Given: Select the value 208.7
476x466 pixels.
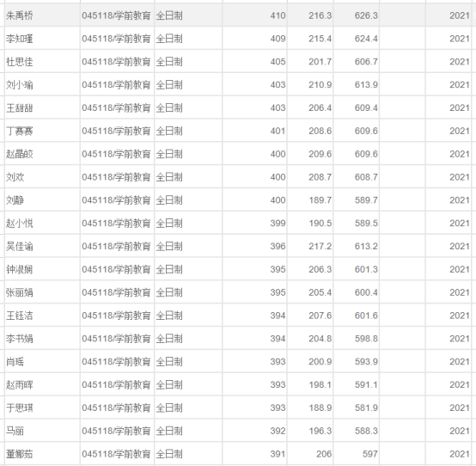Looking at the screenshot, I should point(320,177).
